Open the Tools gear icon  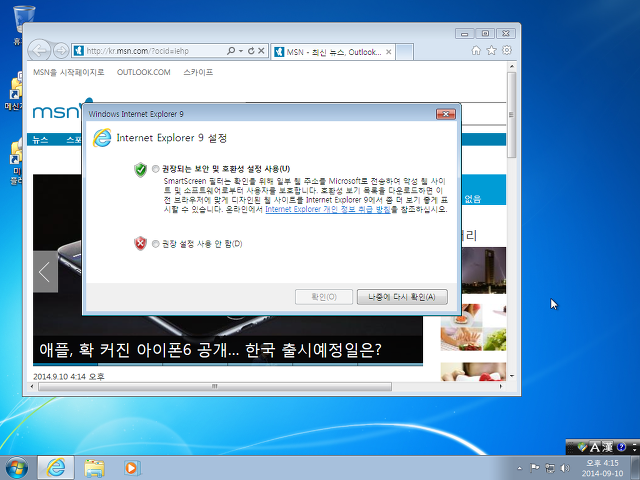click(507, 50)
